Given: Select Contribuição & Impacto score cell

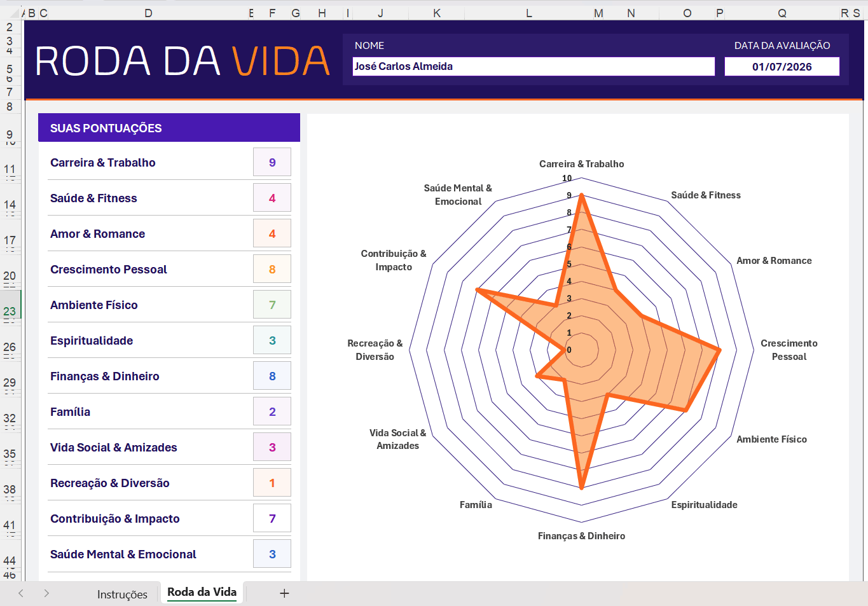Looking at the screenshot, I should [x=272, y=518].
